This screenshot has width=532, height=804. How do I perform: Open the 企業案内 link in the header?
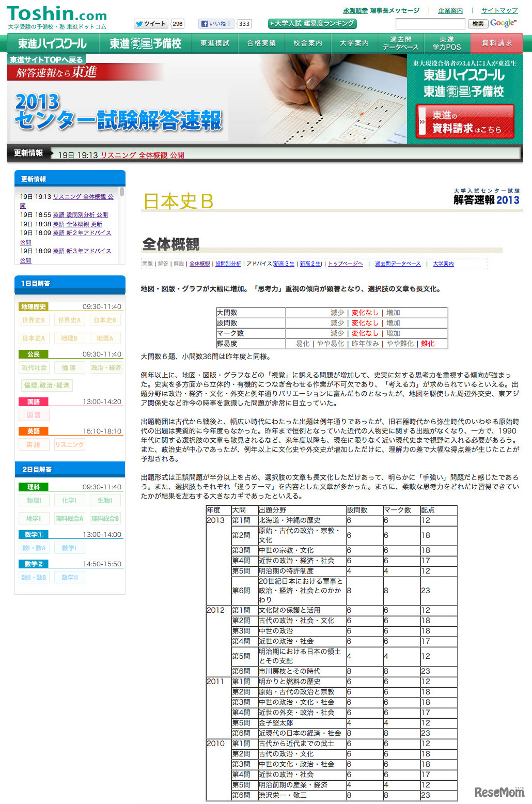coord(450,10)
